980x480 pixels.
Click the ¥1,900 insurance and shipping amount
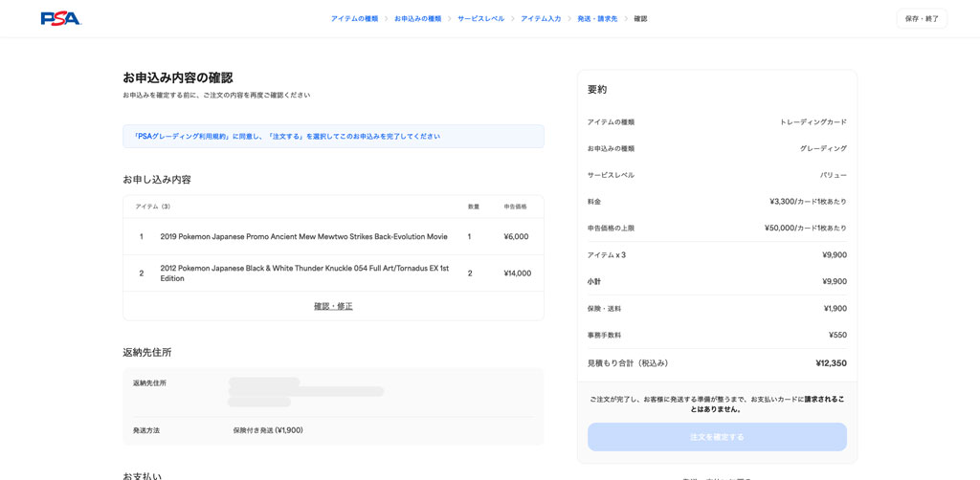click(835, 308)
